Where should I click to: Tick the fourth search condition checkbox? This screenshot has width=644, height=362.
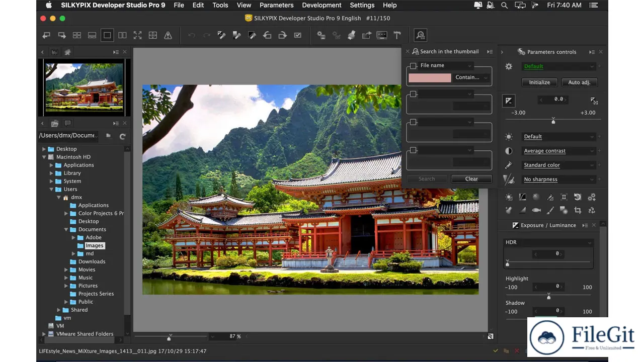click(413, 150)
